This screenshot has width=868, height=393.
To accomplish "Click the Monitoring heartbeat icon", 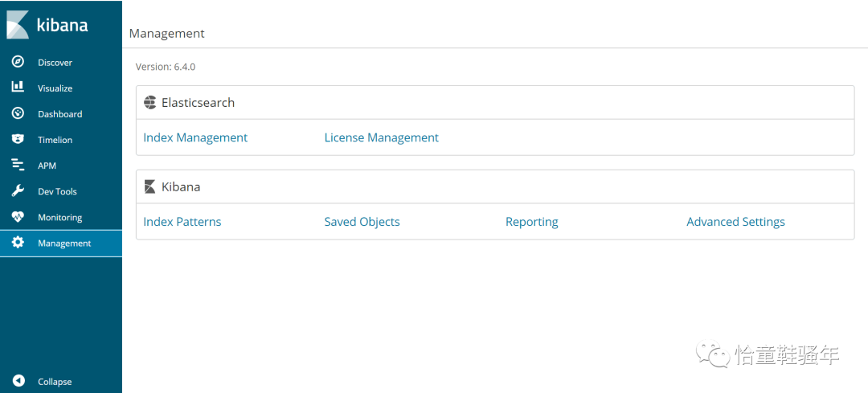I will tap(18, 217).
